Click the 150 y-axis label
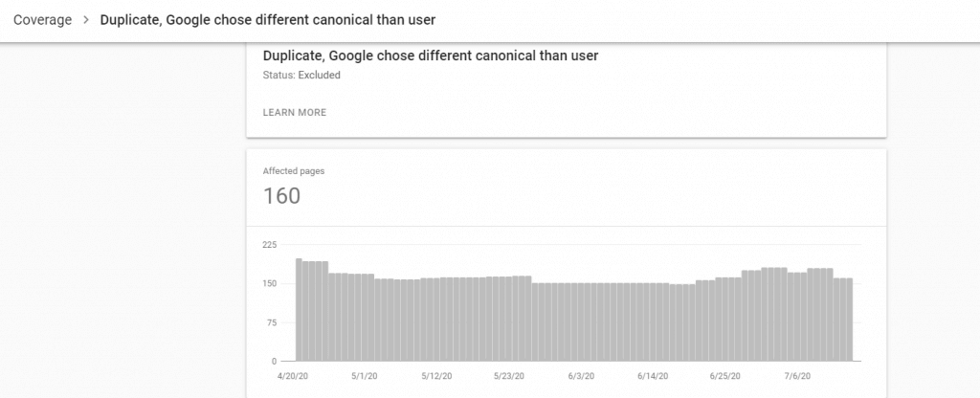The image size is (980, 398). point(269,283)
